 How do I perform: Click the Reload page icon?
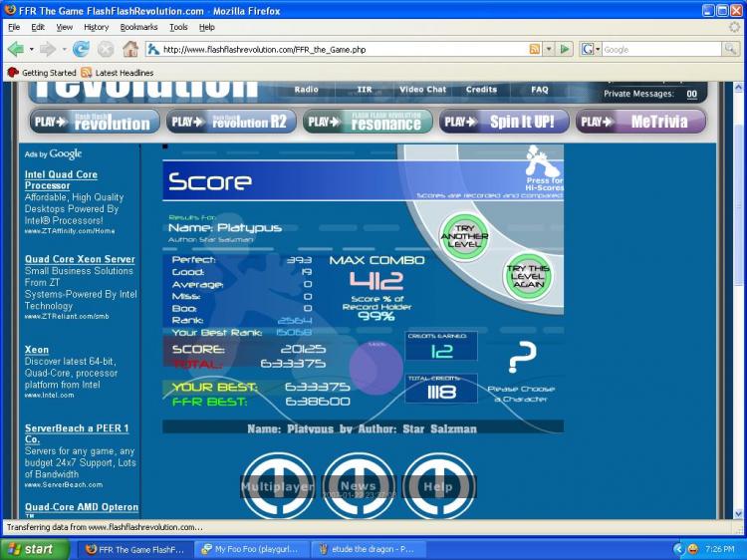tap(81, 49)
